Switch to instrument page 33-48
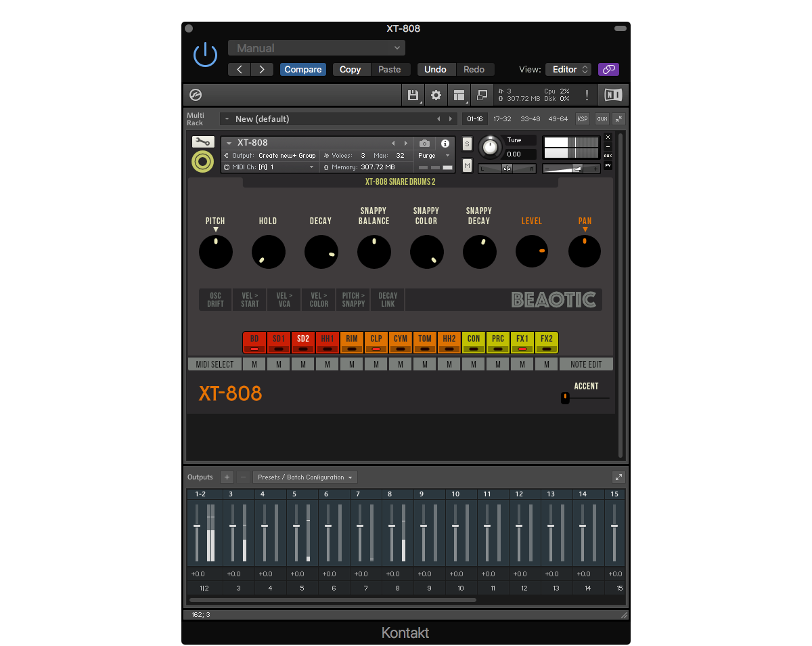Image resolution: width=812 pixels, height=646 pixels. point(530,119)
